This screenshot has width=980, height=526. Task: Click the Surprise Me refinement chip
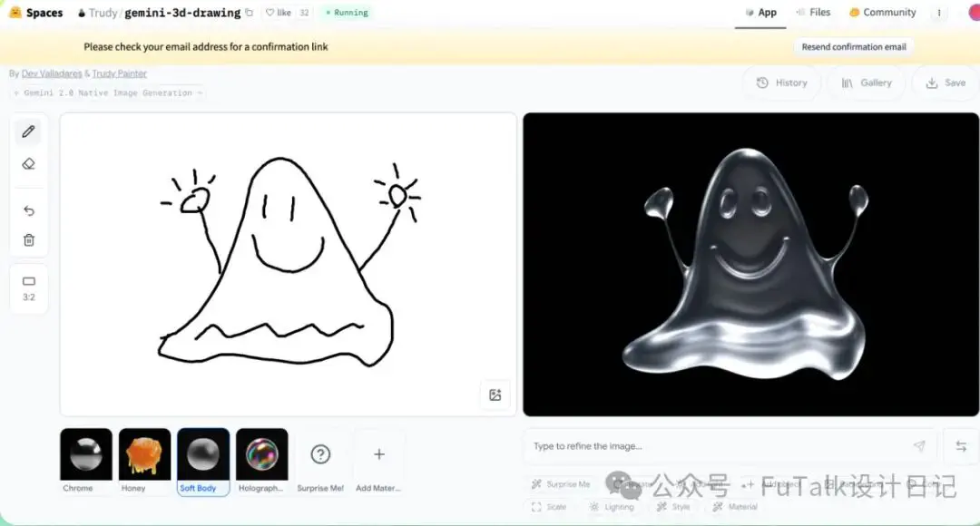(x=561, y=484)
